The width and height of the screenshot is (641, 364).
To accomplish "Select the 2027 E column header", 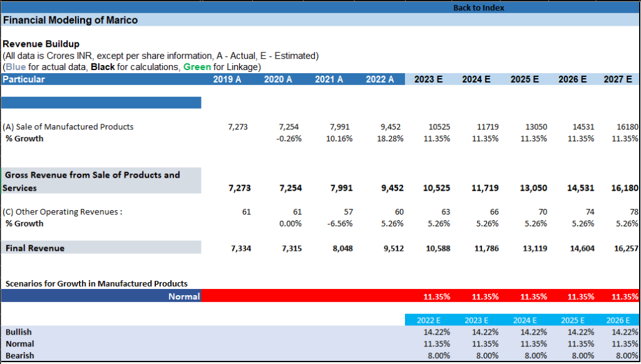I will (x=617, y=79).
